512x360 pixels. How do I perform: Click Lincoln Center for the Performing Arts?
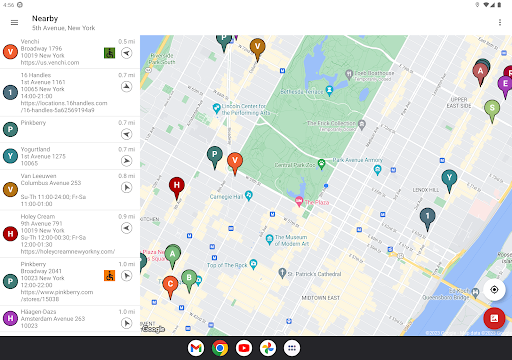[x=241, y=109]
